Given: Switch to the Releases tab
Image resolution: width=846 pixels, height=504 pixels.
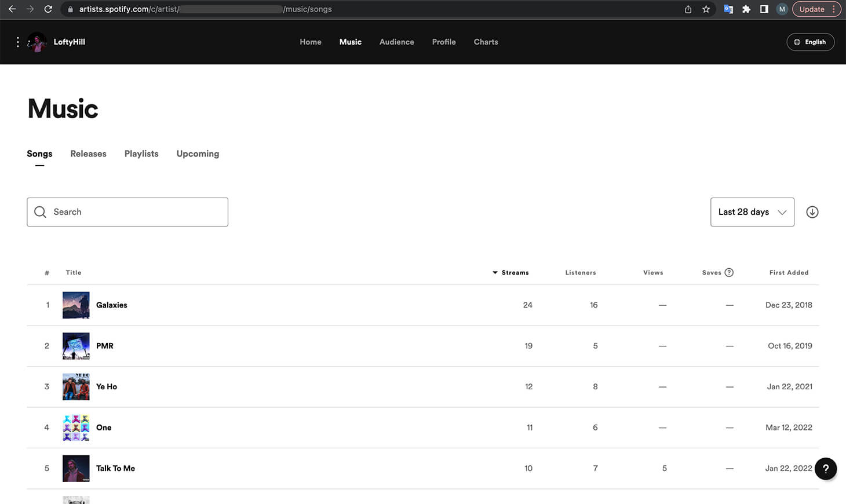Looking at the screenshot, I should click(88, 154).
